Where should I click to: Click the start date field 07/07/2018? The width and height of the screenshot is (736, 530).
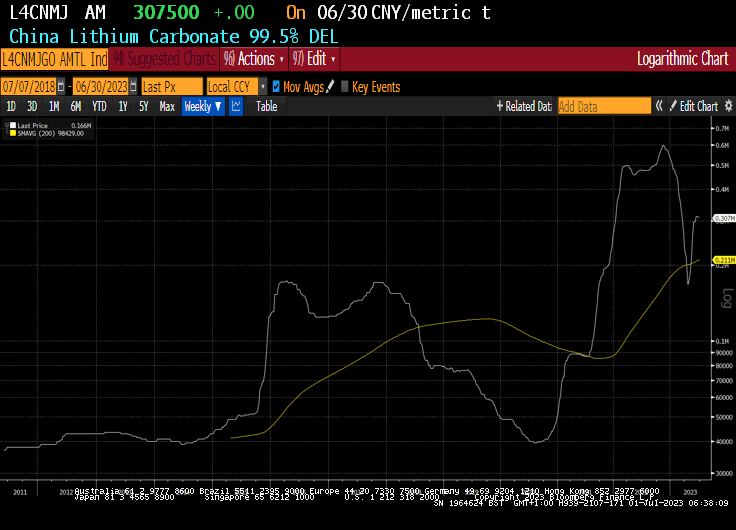(x=28, y=87)
